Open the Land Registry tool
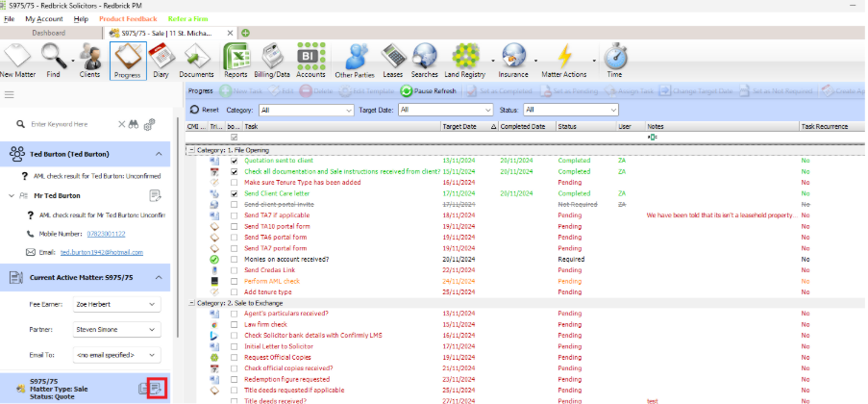The height and width of the screenshot is (404, 868). point(466,60)
